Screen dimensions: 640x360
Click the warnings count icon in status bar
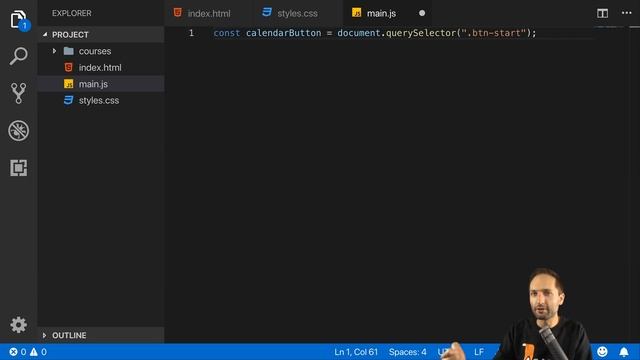coord(33,352)
